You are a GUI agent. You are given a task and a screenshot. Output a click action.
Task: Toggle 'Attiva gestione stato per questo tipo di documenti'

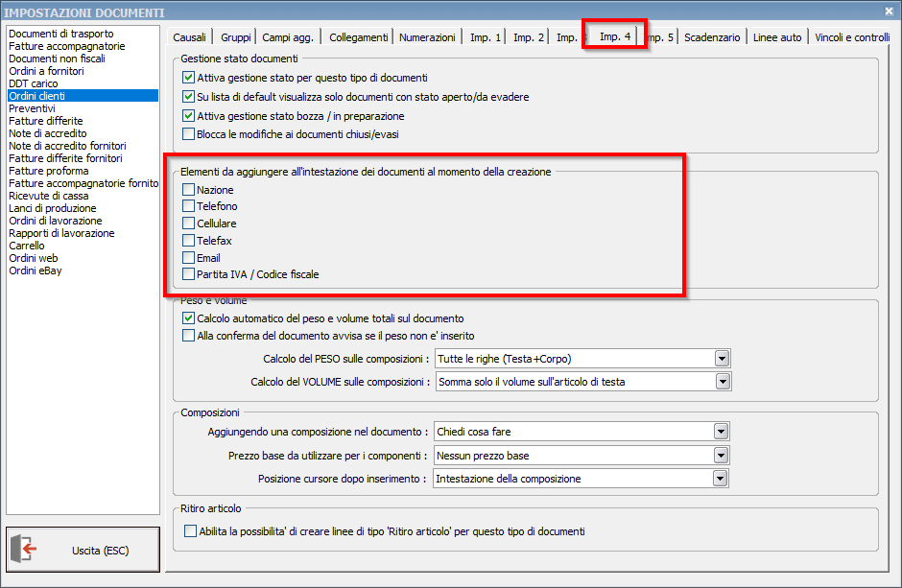point(188,77)
